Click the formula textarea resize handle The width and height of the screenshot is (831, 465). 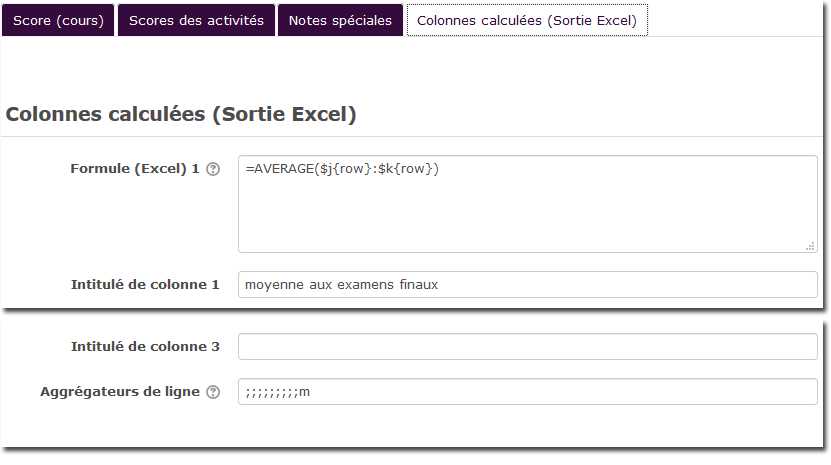[810, 245]
